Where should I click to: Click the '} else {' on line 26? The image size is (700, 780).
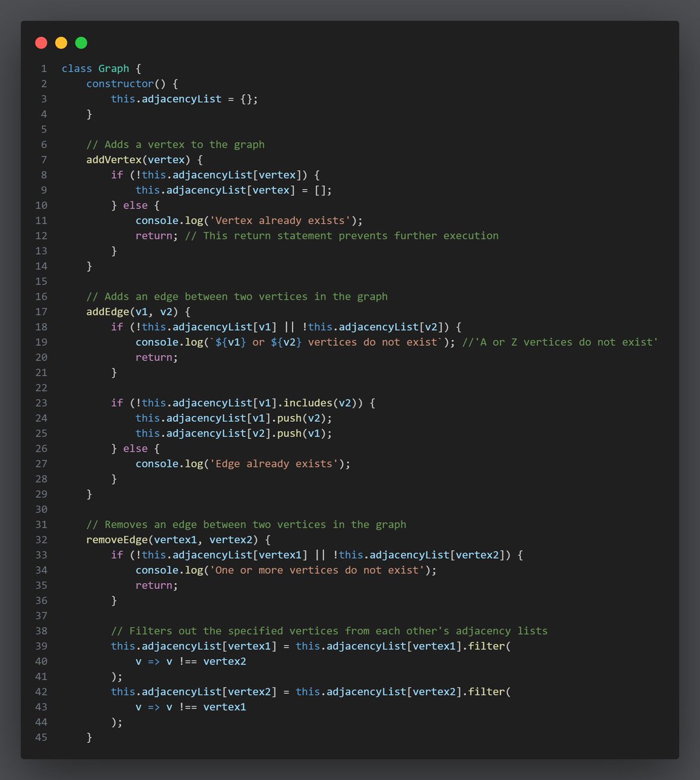(x=135, y=448)
